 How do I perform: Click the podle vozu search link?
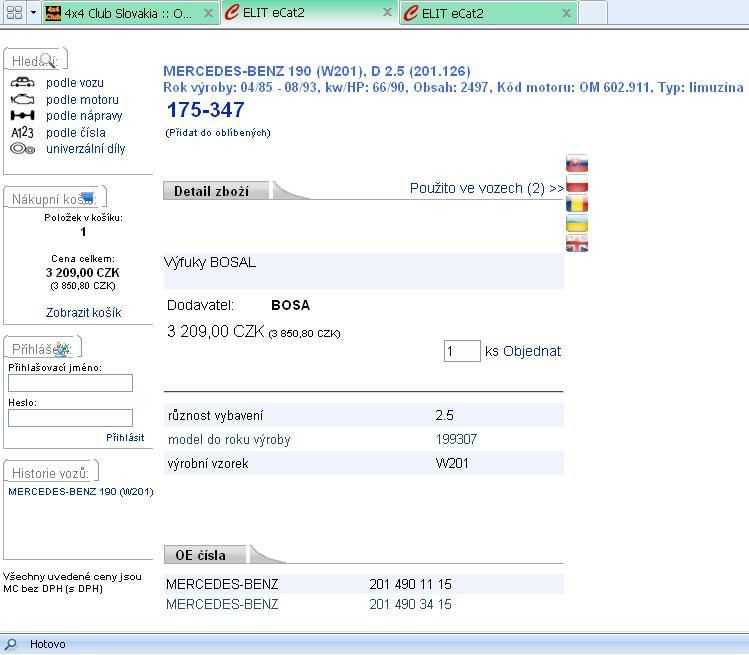pyautogui.click(x=75, y=83)
